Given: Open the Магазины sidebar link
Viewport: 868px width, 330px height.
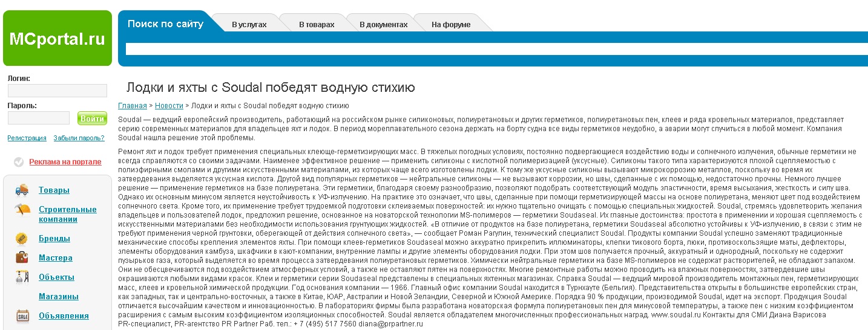Looking at the screenshot, I should pyautogui.click(x=59, y=296).
